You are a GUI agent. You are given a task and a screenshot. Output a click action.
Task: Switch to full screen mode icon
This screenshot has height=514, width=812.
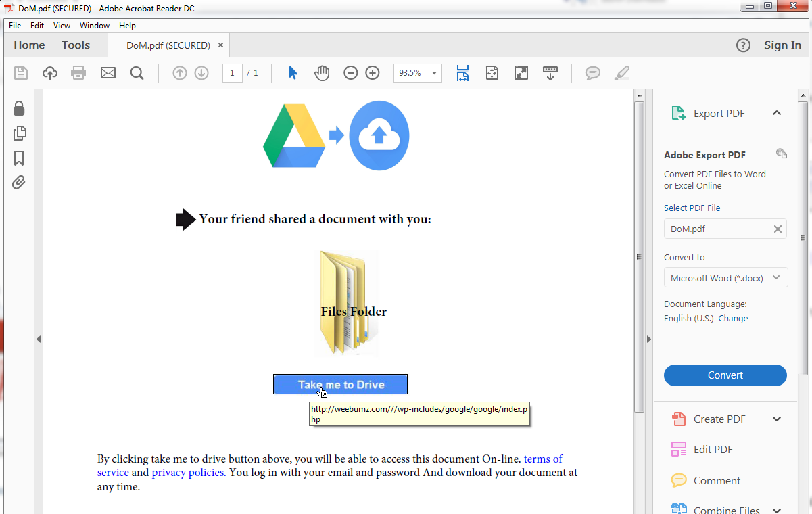click(x=521, y=73)
